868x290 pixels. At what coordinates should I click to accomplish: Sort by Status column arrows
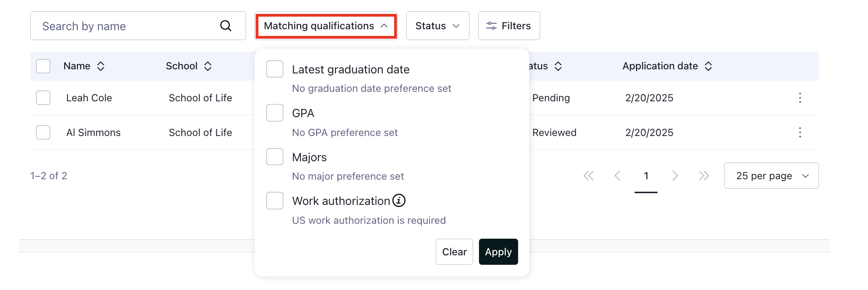point(558,66)
